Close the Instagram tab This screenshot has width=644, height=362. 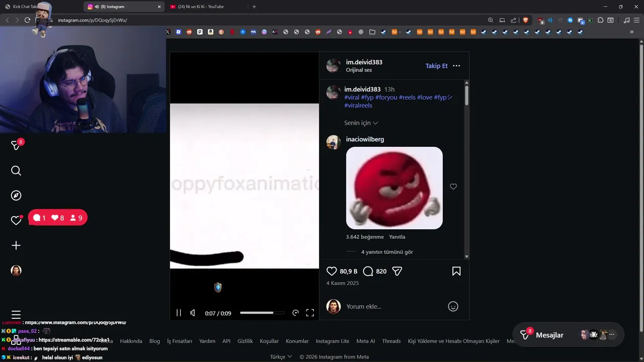point(159,7)
